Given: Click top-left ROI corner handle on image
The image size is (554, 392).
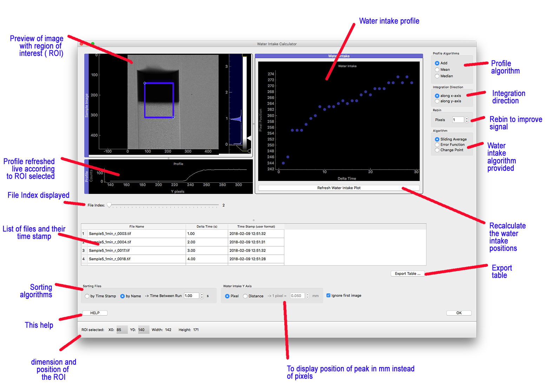Looking at the screenshot, I should 145,83.
